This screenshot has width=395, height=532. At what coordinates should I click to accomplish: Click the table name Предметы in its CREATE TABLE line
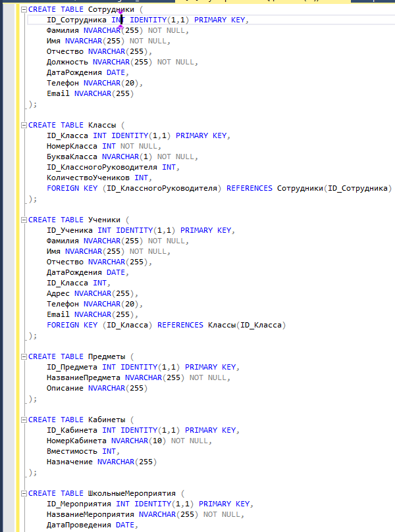(107, 356)
